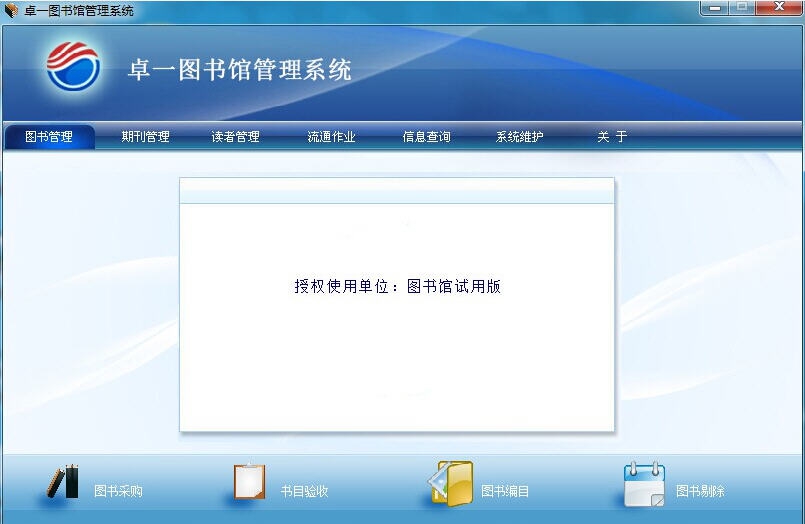Open the 图书剔除 function label
This screenshot has height=524, width=805.
pyautogui.click(x=700, y=491)
